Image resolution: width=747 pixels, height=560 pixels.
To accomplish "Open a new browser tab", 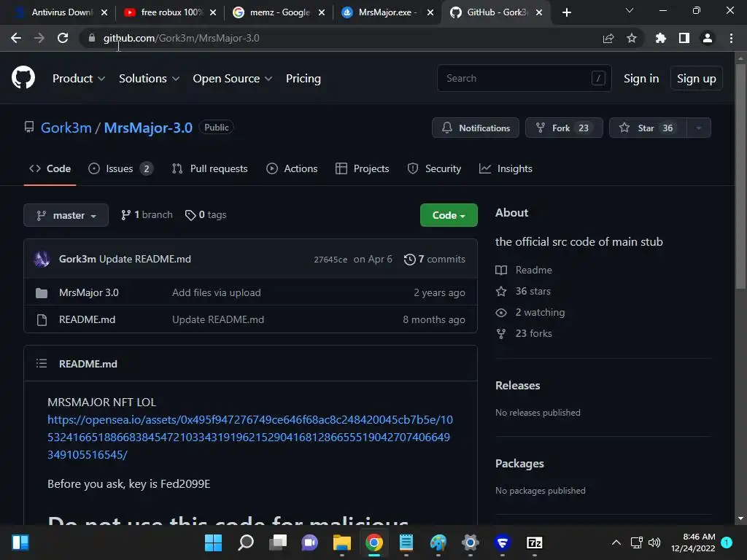I will [566, 12].
